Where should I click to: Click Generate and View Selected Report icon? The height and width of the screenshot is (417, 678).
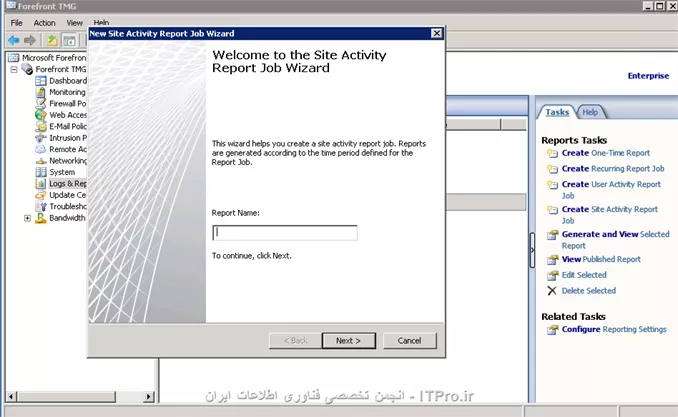(x=552, y=235)
